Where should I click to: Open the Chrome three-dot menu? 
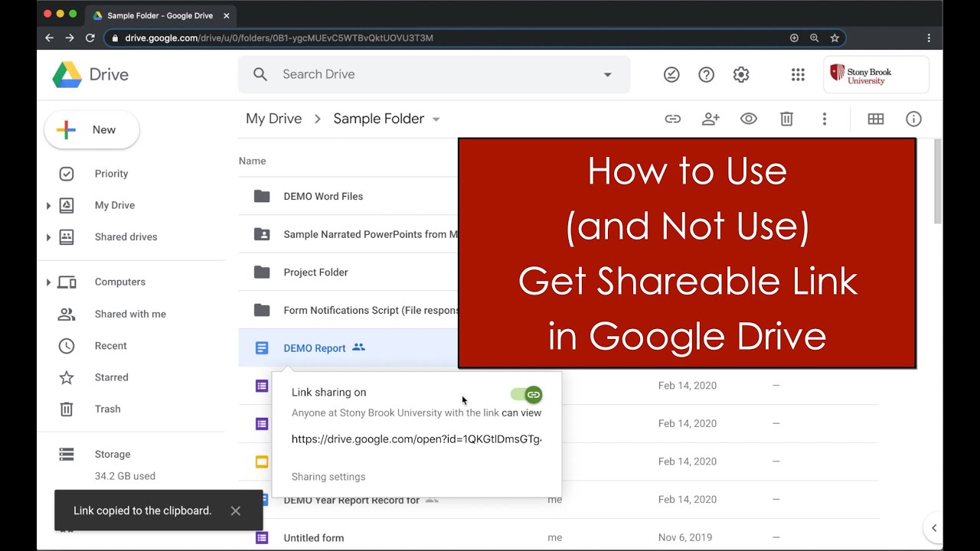point(929,37)
